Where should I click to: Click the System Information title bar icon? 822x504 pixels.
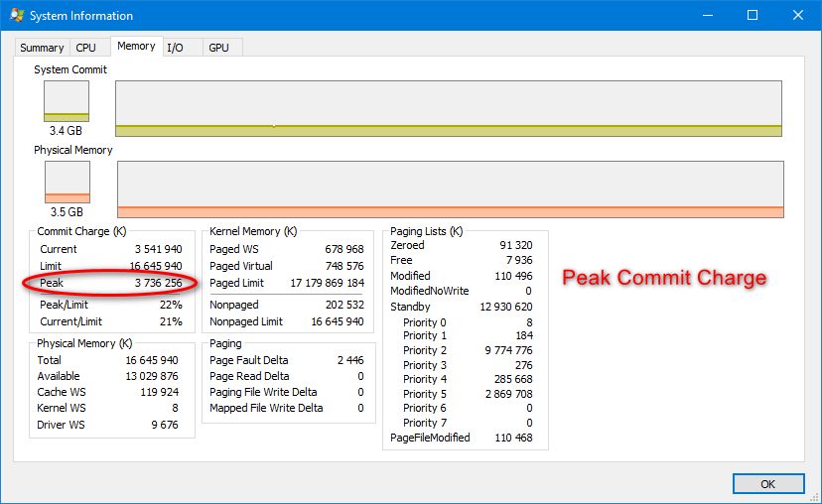tap(17, 16)
